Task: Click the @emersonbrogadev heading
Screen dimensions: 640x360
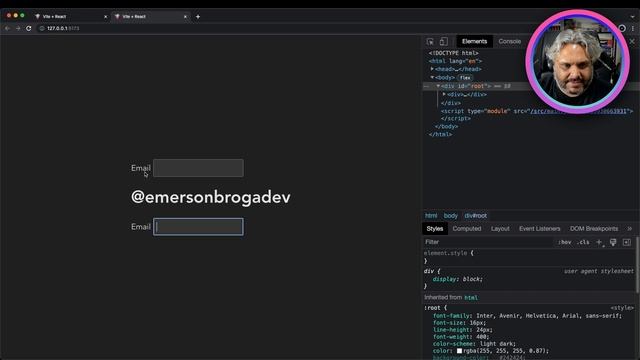Action: coord(211,197)
